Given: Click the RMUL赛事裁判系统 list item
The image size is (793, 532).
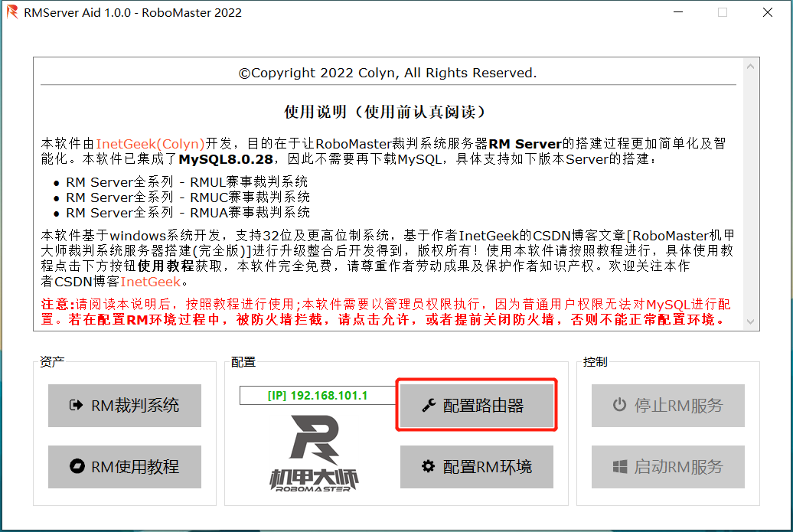Looking at the screenshot, I should click(x=187, y=182).
